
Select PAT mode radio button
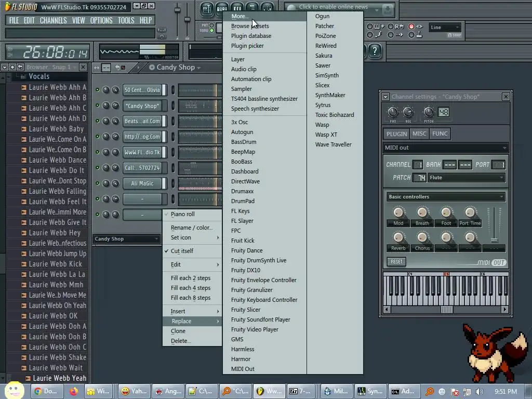click(x=212, y=25)
